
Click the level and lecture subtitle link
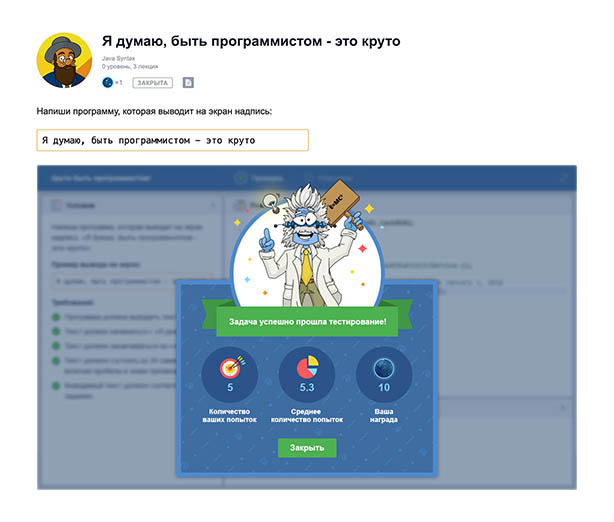[130, 67]
